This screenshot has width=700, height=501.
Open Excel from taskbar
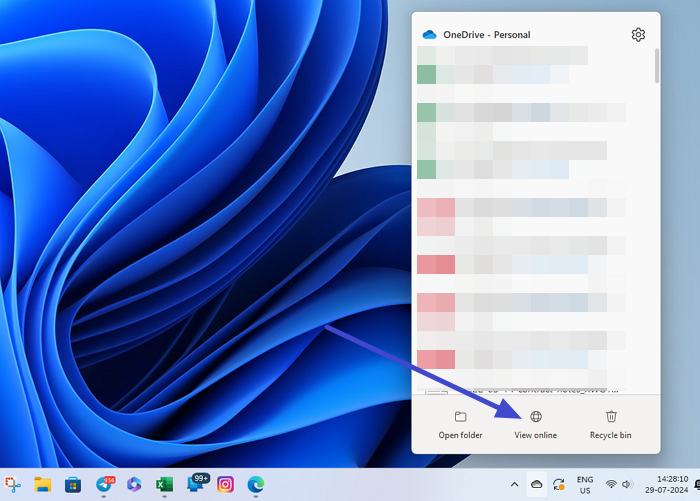(x=164, y=484)
